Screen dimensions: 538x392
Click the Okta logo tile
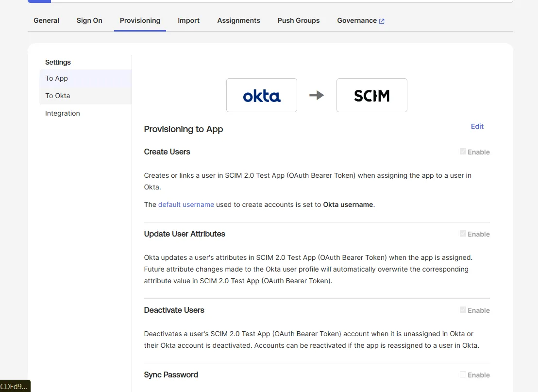coord(261,95)
